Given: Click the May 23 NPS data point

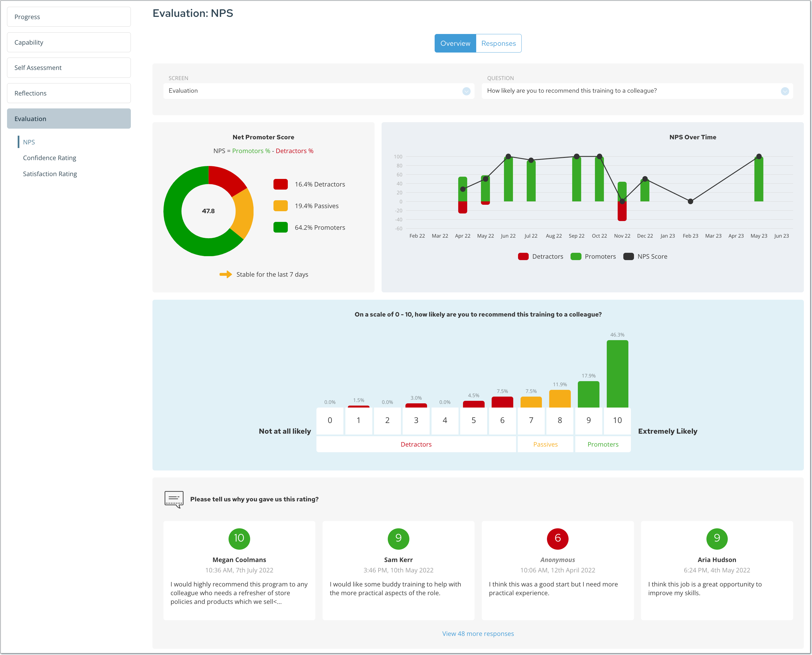Looking at the screenshot, I should pyautogui.click(x=758, y=156).
